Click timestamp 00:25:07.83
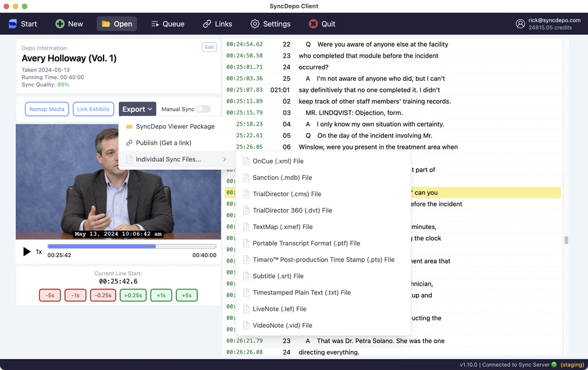This screenshot has width=588, height=370. 244,90
